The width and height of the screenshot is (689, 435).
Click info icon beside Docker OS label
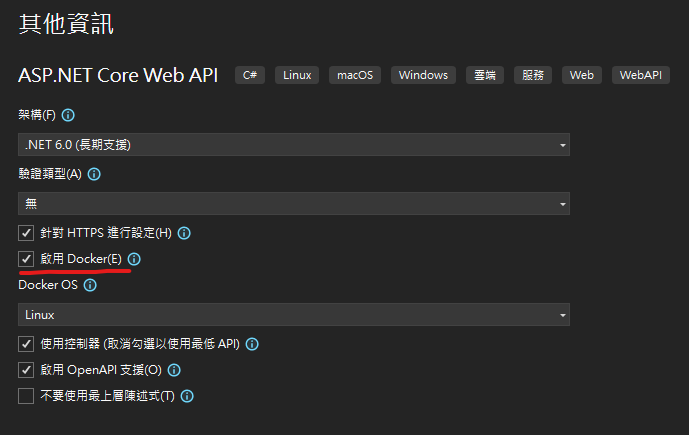tap(90, 285)
